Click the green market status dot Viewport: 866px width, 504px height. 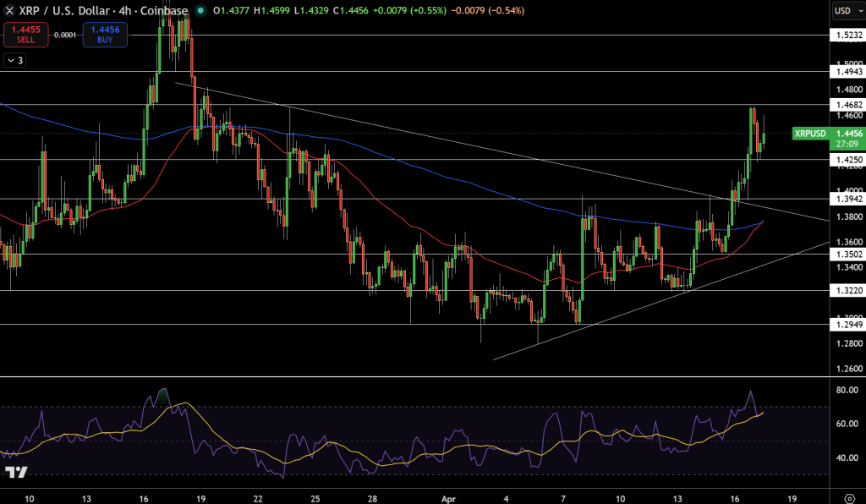pos(198,12)
